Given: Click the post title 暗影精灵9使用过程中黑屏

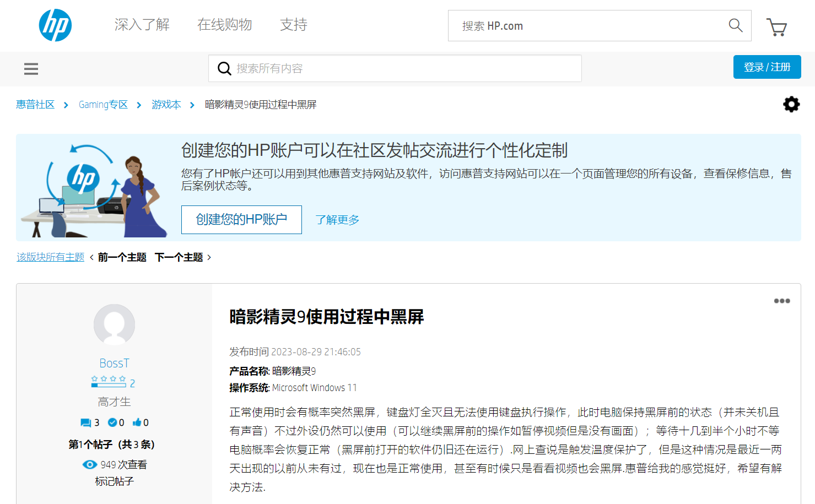Looking at the screenshot, I should click(327, 317).
